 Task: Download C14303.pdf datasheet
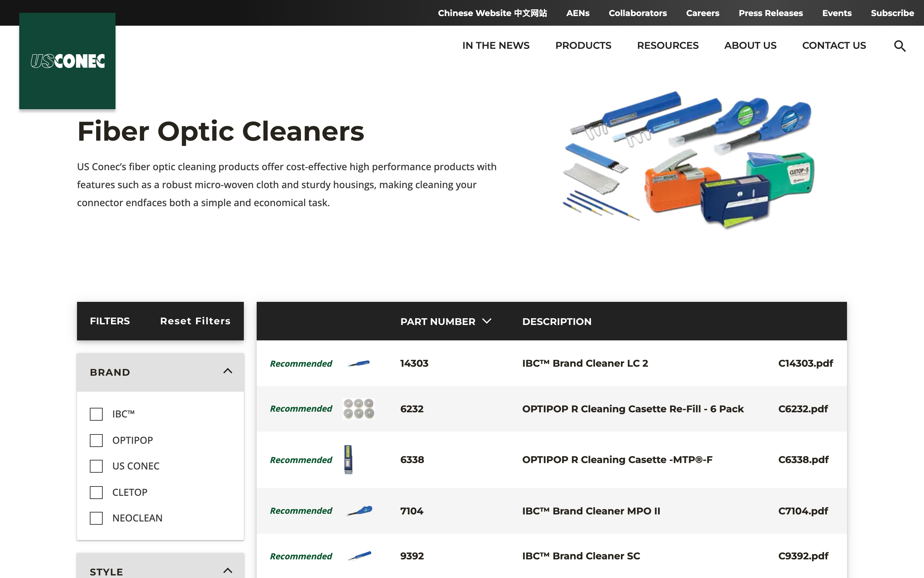806,363
